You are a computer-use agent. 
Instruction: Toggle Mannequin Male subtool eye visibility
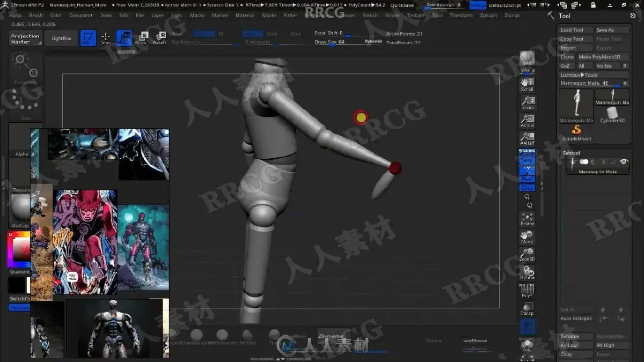(623, 162)
